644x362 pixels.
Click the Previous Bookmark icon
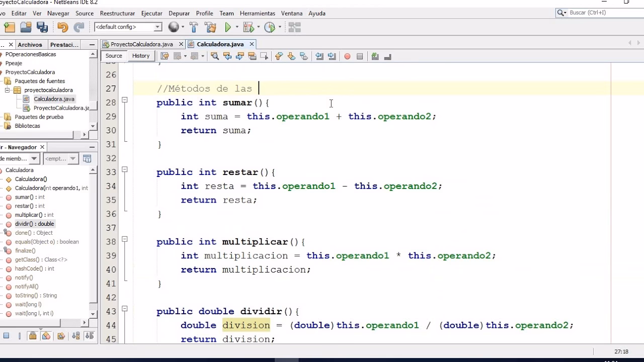(x=279, y=56)
